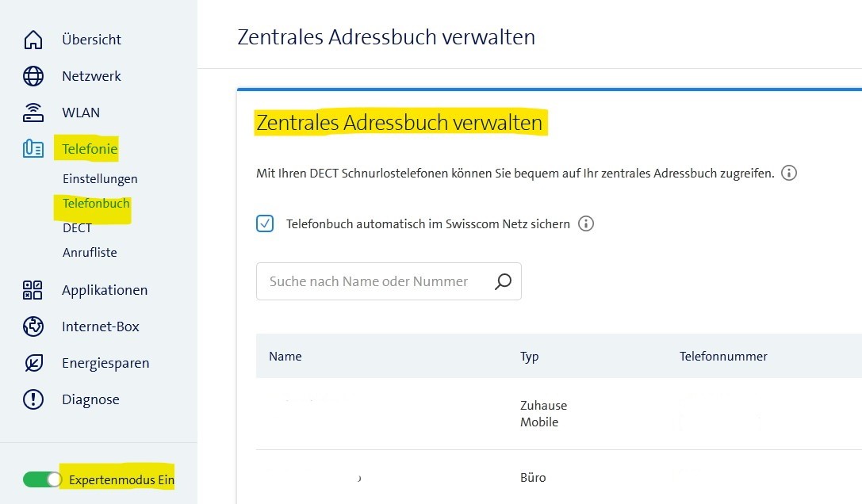Click the Diagnose exclamation icon
The image size is (862, 504).
pos(32,399)
